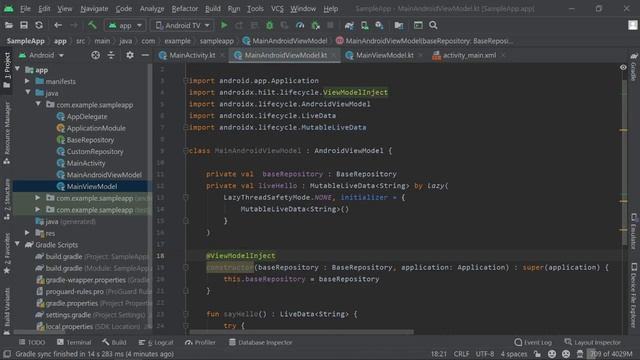The height and width of the screenshot is (360, 640).
Task: Switch to the activity_main.xml tab
Action: tap(469, 55)
